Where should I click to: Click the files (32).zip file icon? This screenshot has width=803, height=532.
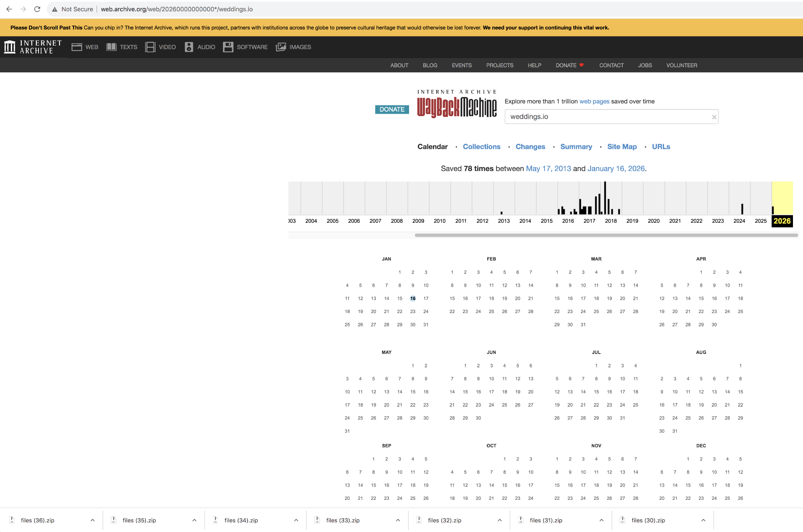[419, 520]
